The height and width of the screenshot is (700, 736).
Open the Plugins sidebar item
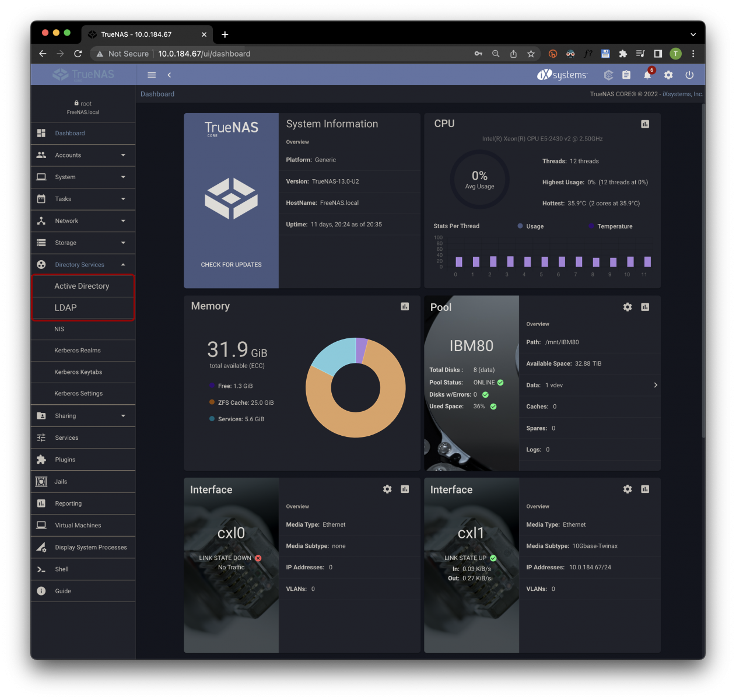(x=83, y=460)
